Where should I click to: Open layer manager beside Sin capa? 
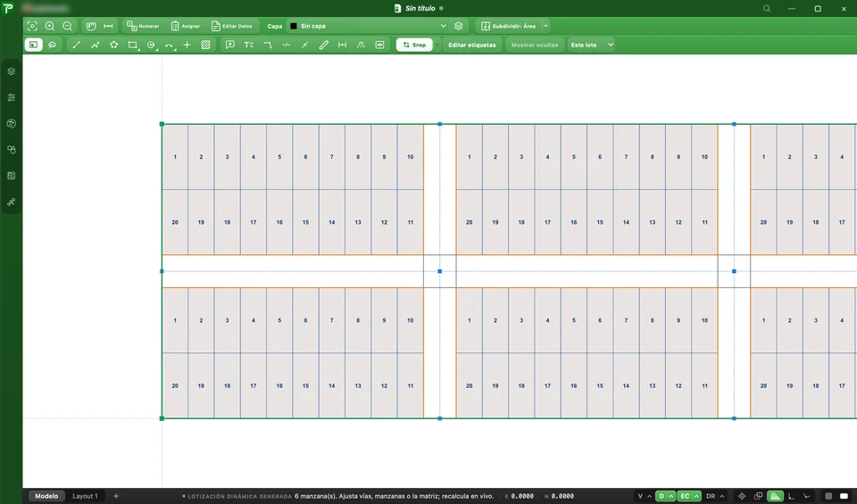coord(459,26)
